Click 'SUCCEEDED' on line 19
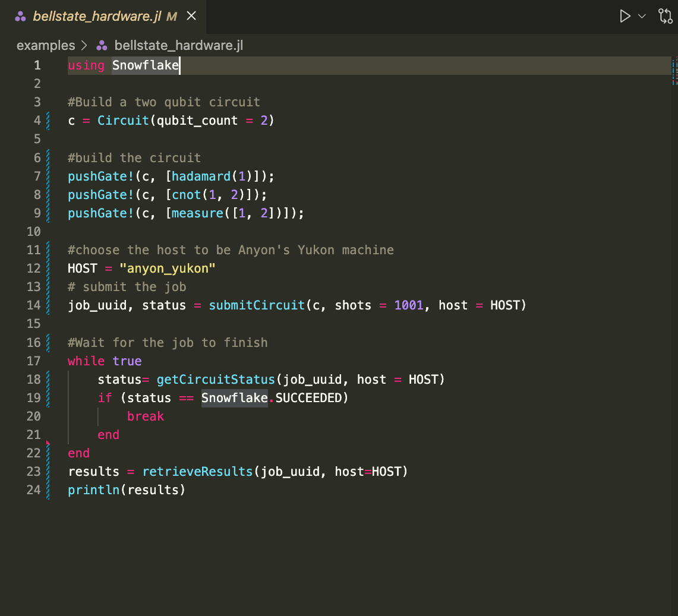678x616 pixels. (309, 398)
